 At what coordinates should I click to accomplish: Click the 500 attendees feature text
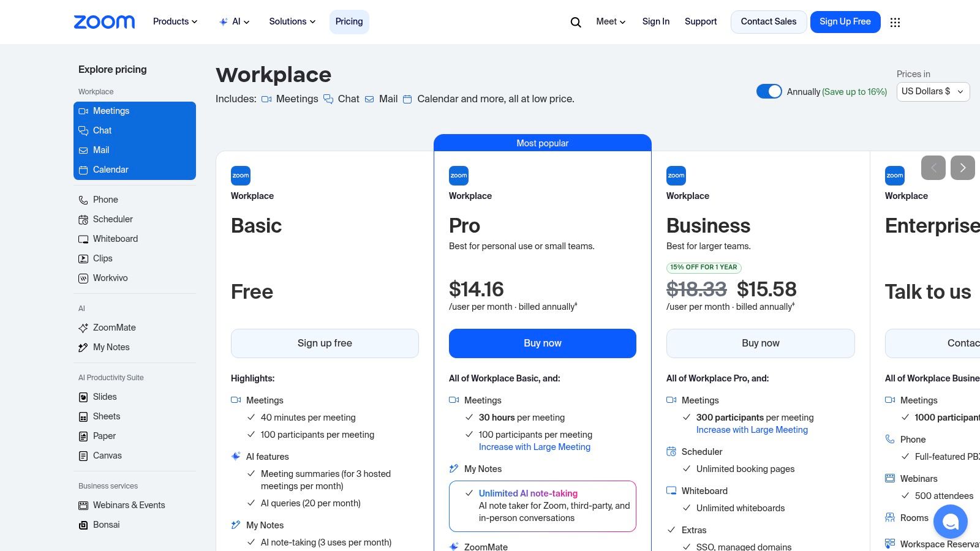944,496
